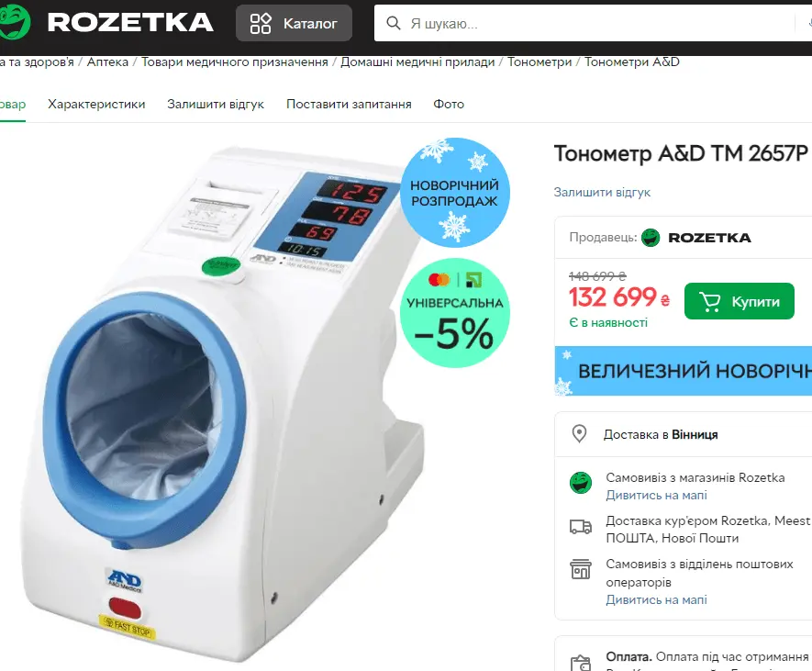This screenshot has width=812, height=671.
Task: Click the delivery location pin icon
Action: point(579,434)
